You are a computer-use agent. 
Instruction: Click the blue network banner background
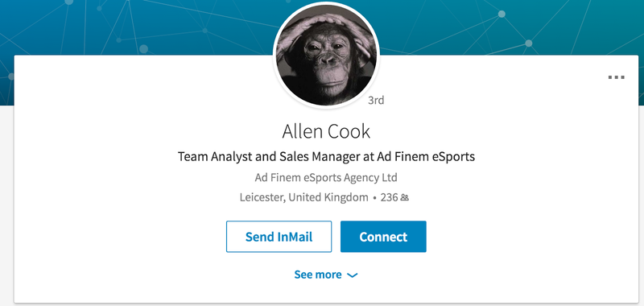tap(123, 25)
